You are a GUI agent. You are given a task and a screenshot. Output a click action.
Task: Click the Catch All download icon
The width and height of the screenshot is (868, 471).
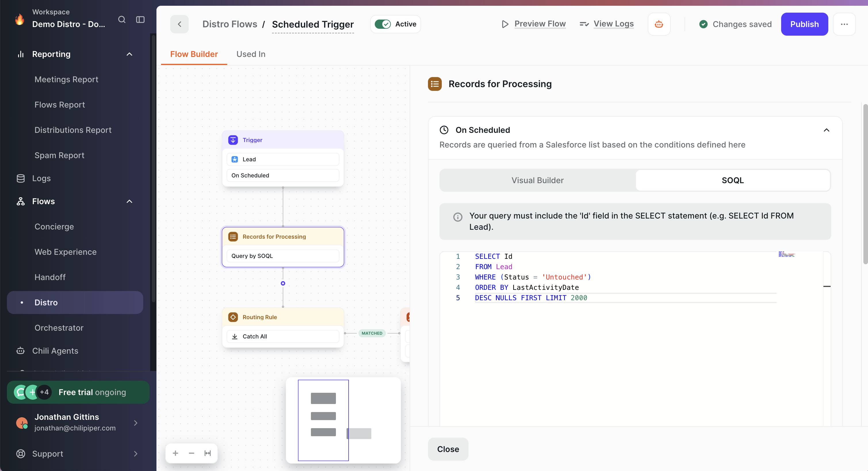pyautogui.click(x=235, y=336)
